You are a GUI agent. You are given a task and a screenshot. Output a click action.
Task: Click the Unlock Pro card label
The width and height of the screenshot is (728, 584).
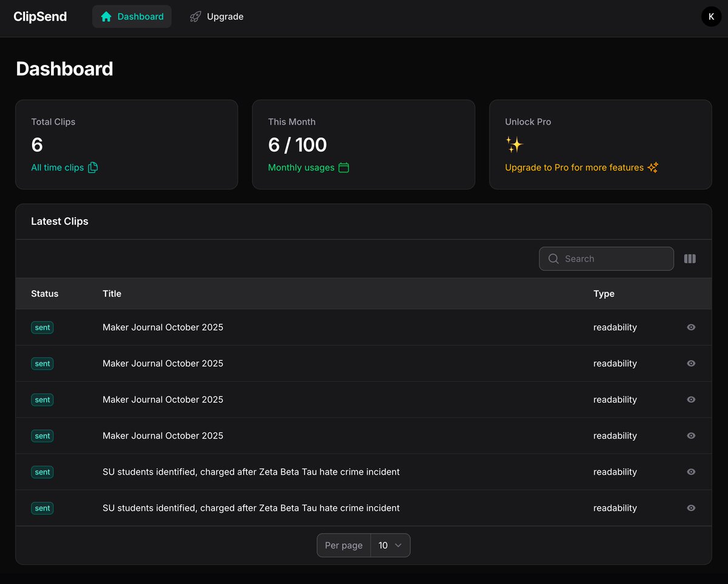(528, 122)
